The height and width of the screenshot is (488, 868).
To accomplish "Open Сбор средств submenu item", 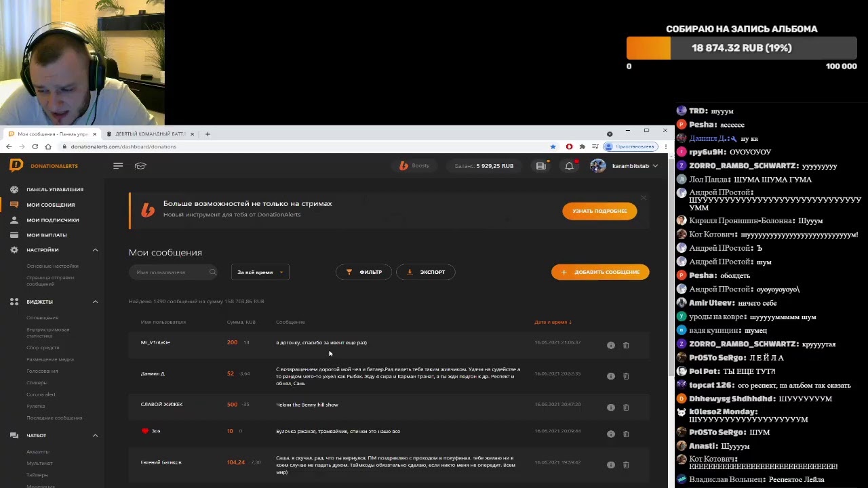I will click(43, 348).
